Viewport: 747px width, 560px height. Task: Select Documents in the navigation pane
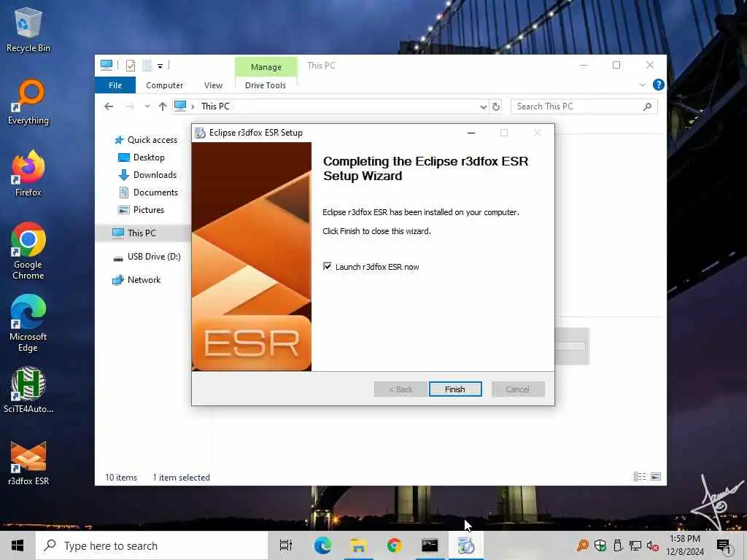148,192
